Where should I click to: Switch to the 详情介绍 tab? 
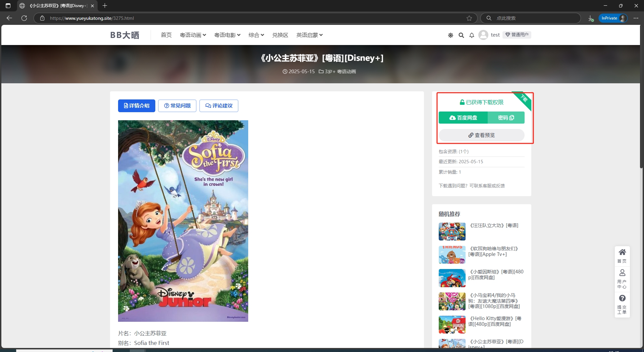[137, 106]
